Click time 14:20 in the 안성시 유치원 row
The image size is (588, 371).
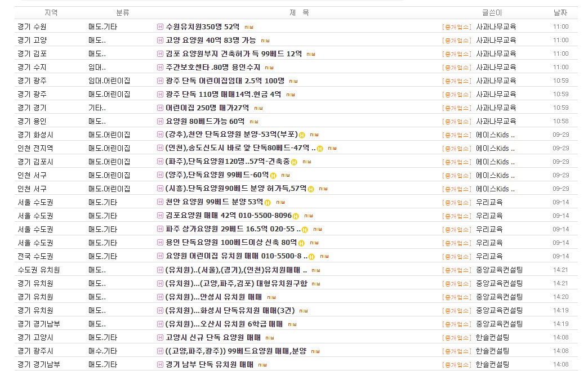pyautogui.click(x=560, y=297)
